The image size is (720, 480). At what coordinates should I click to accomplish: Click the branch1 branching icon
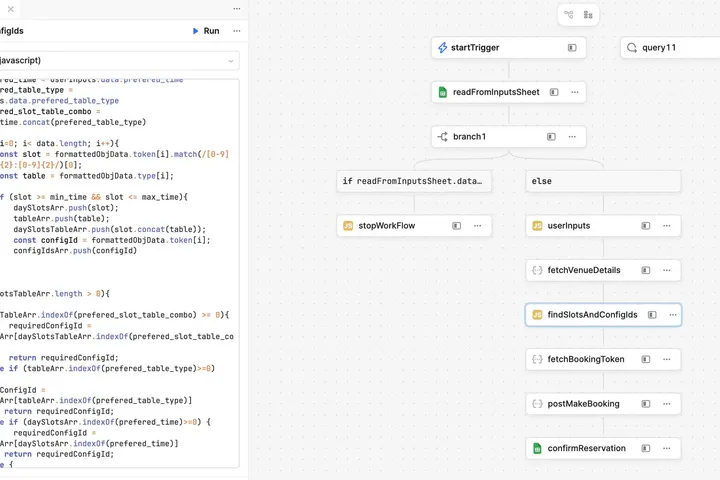coord(442,137)
